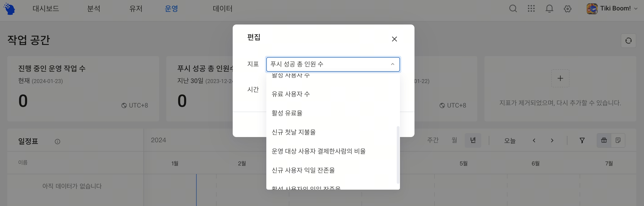This screenshot has width=644, height=206.
Task: Click the 이름 column header
Action: pos(23,162)
